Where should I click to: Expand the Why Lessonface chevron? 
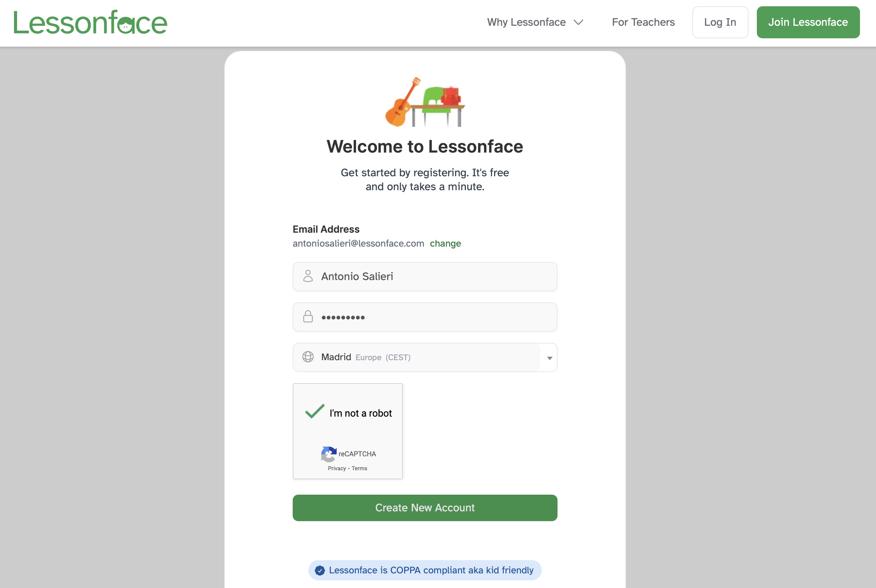click(579, 23)
